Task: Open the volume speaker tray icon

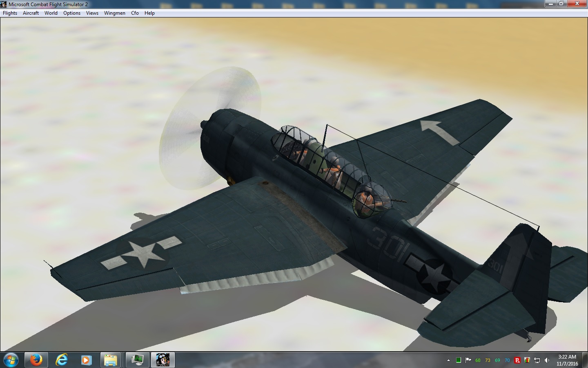Action: click(x=547, y=360)
